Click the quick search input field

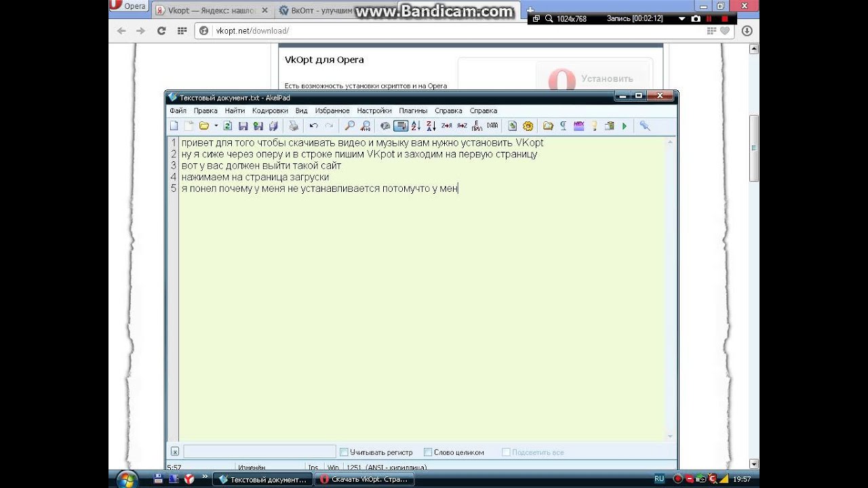pos(259,452)
